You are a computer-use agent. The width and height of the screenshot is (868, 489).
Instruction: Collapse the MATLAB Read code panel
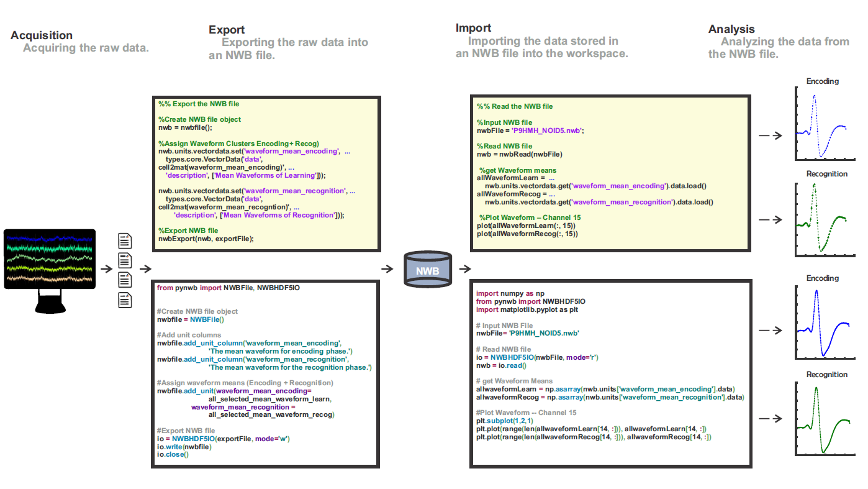coord(610,174)
